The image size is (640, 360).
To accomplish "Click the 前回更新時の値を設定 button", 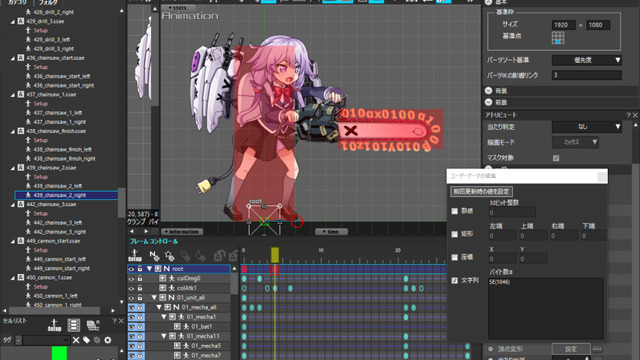I will [x=482, y=191].
